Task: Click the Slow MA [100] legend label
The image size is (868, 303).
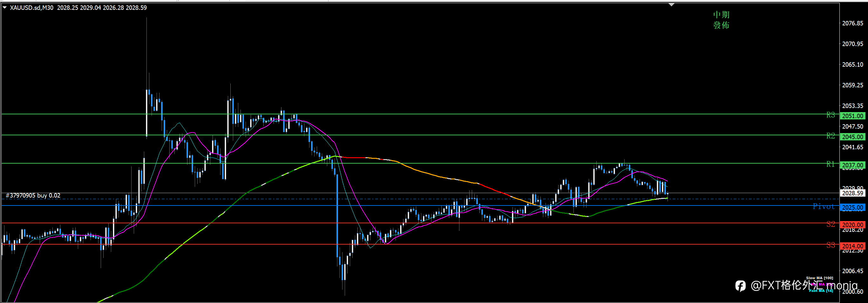Action: 819,278
